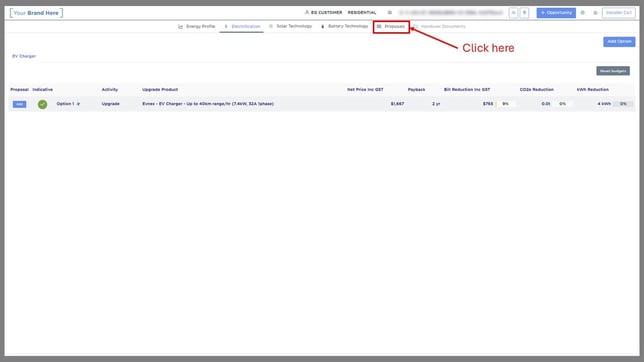Click the small icon after Residential label
The height and width of the screenshot is (362, 644).
pyautogui.click(x=389, y=13)
